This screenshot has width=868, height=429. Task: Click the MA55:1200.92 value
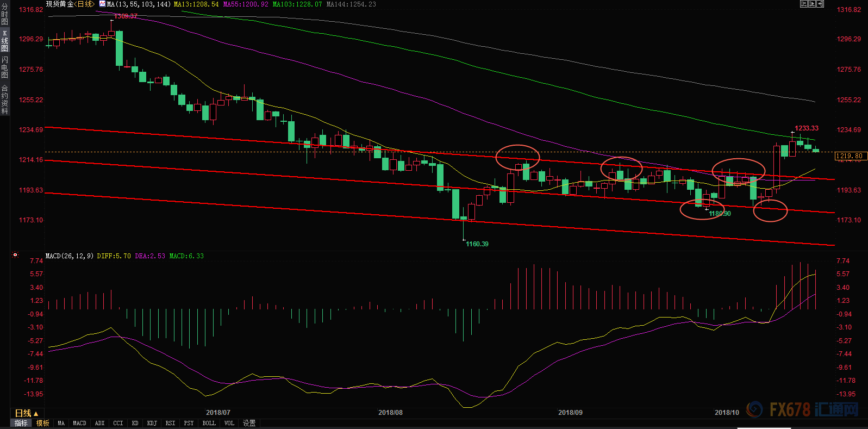246,4
